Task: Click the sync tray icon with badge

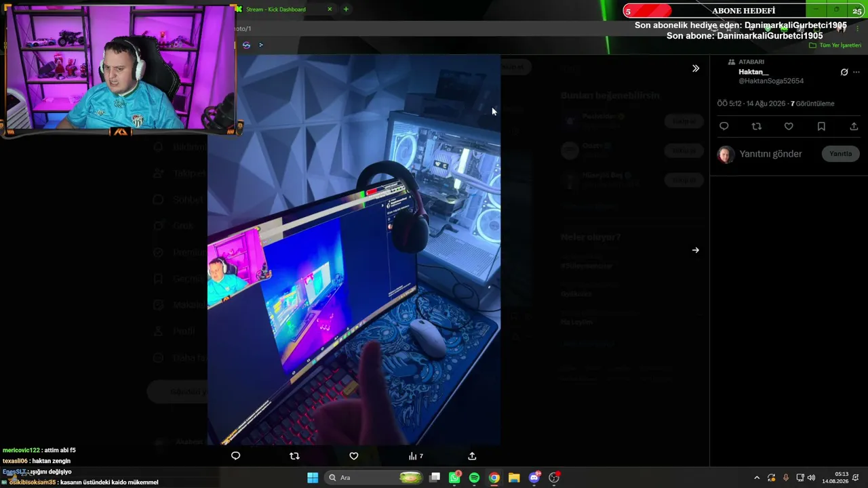Action: [x=771, y=478]
